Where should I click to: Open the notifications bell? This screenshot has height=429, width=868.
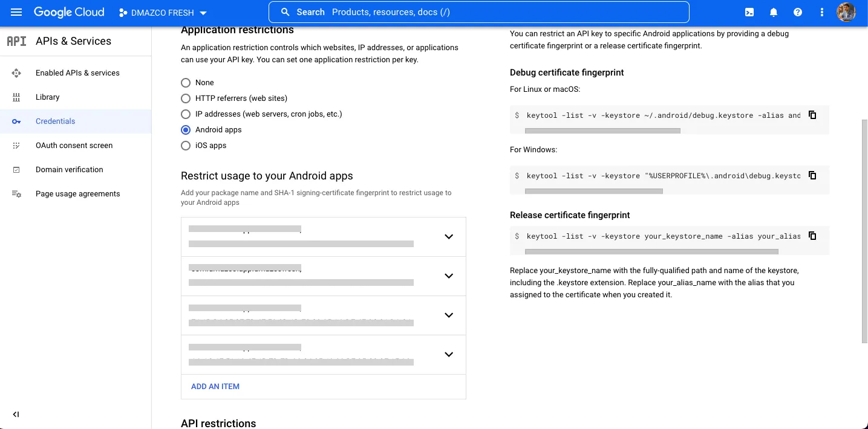point(774,12)
